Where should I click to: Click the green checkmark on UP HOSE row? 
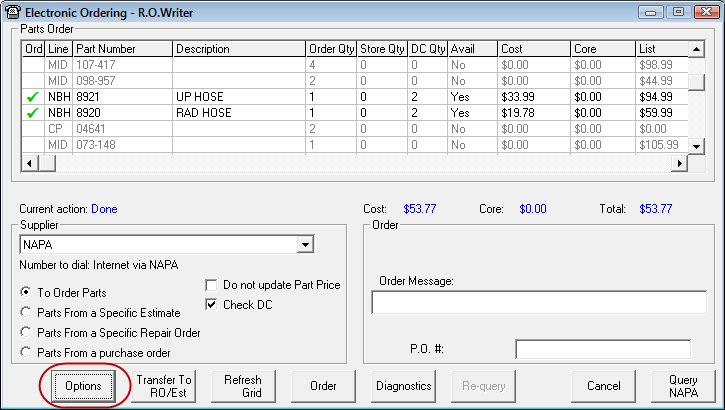[33, 97]
